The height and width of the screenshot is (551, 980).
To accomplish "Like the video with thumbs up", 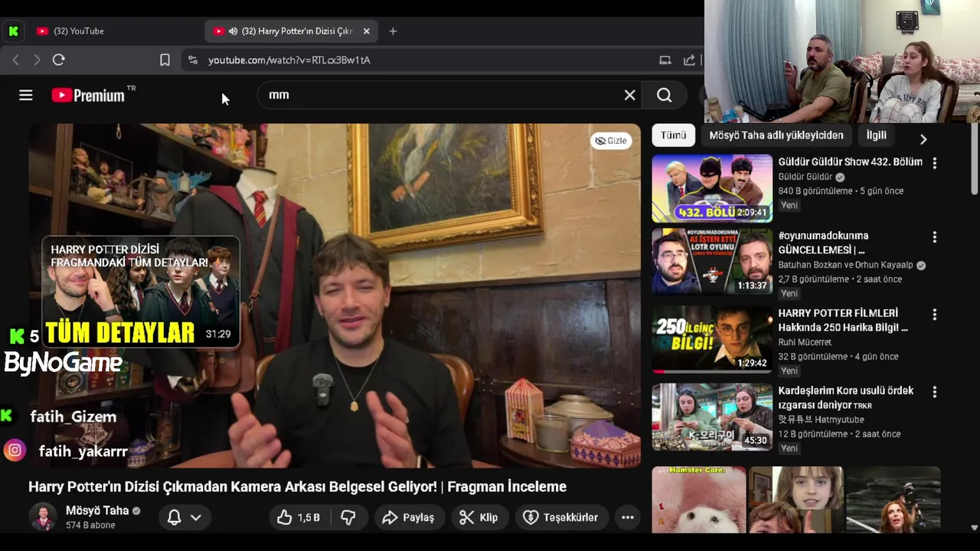I will coord(299,517).
